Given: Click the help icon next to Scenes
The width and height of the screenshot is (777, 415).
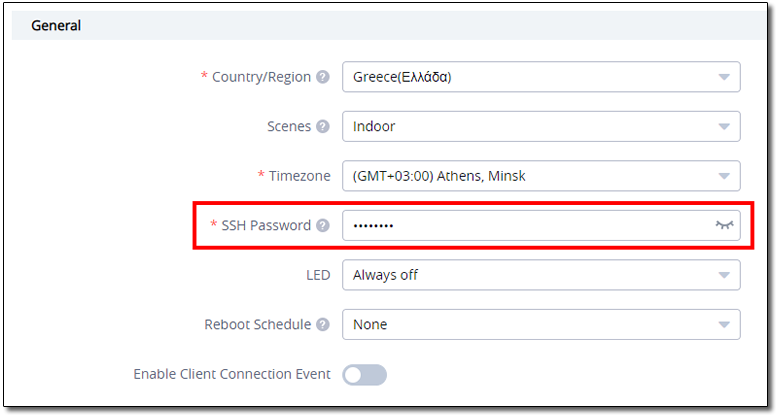Looking at the screenshot, I should click(323, 126).
